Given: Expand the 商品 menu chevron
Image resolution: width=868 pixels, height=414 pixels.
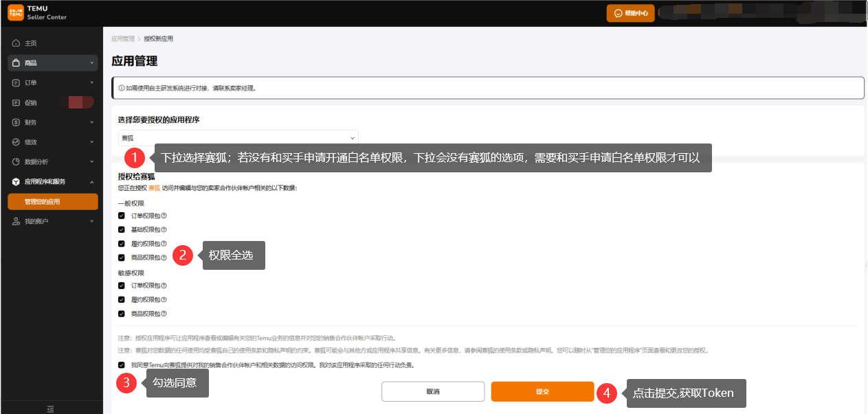Looking at the screenshot, I should point(91,63).
